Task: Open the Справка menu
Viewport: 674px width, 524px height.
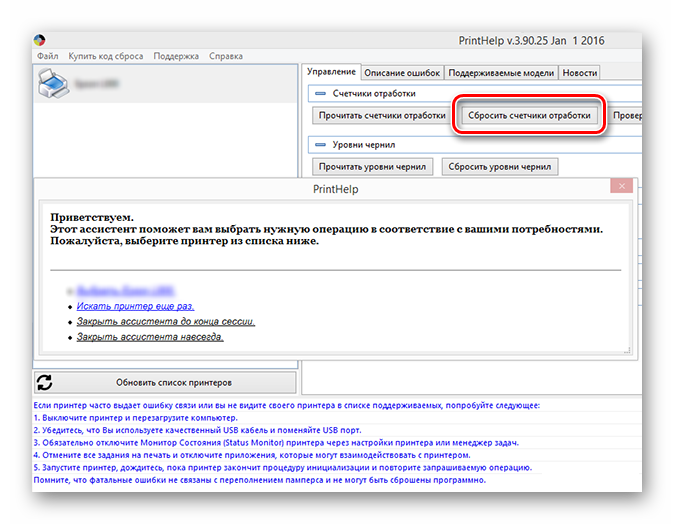Action: pos(226,57)
